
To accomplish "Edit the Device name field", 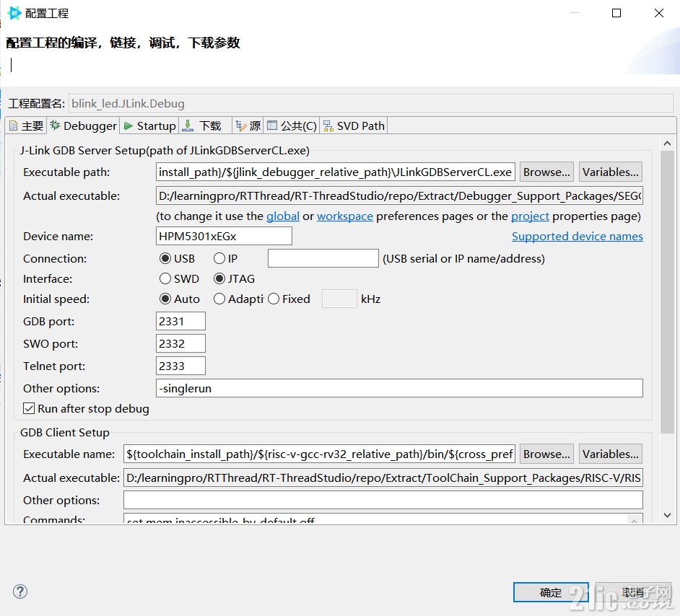I will point(224,236).
